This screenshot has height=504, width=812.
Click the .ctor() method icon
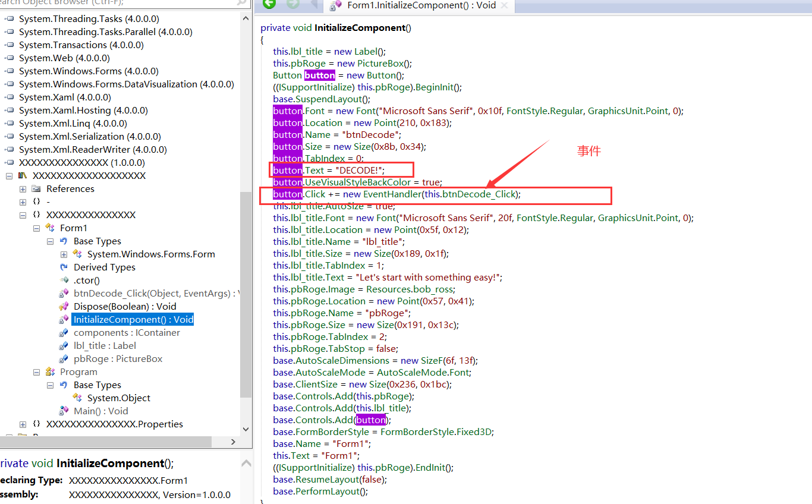point(64,280)
